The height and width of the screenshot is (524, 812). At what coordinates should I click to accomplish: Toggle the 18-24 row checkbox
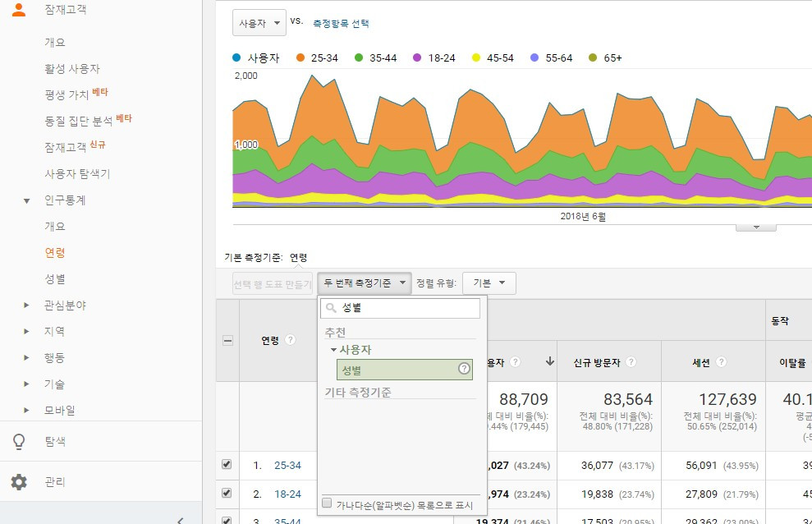click(x=227, y=493)
